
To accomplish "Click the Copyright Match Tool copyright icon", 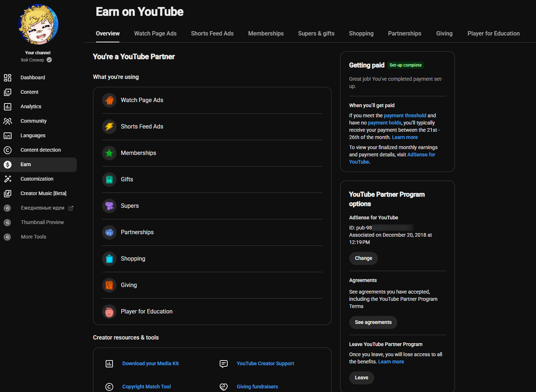I will pos(109,387).
